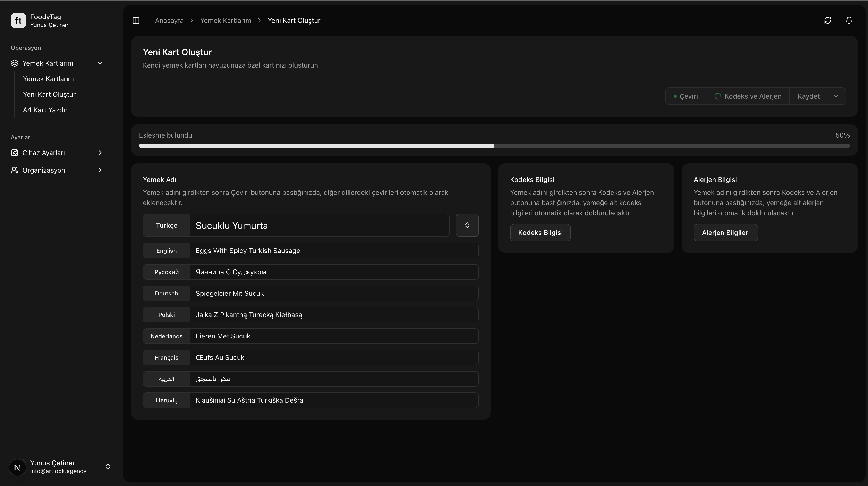Image resolution: width=868 pixels, height=486 pixels.
Task: Click the Eşleşme bulundu progress bar
Action: 494,146
